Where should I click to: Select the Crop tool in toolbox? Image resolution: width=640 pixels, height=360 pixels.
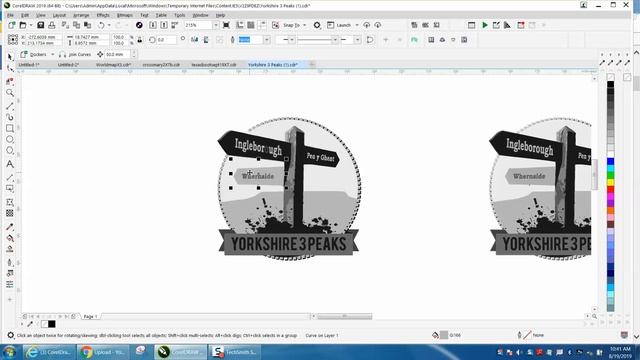10,81
